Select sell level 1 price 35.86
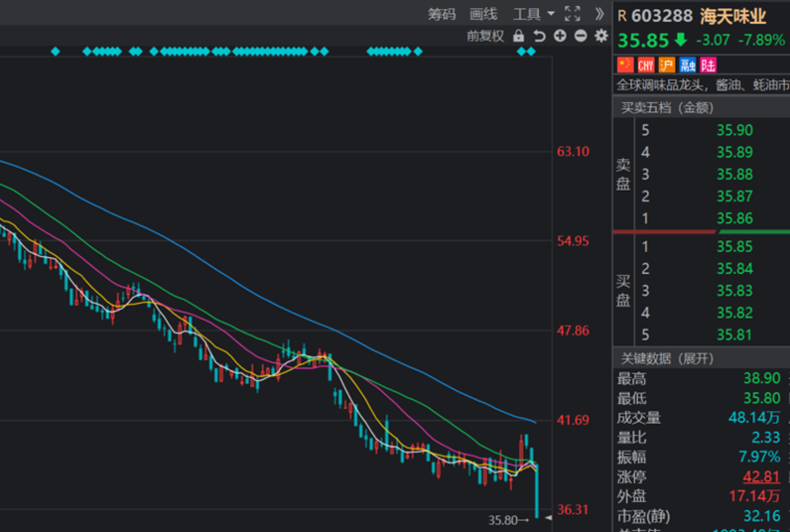The height and width of the screenshot is (532, 790). 734,218
